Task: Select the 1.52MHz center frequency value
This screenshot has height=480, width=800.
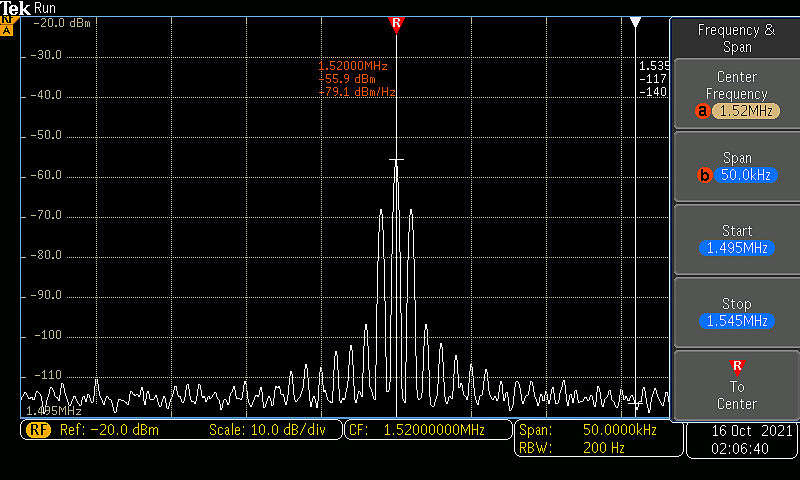Action: pyautogui.click(x=746, y=111)
